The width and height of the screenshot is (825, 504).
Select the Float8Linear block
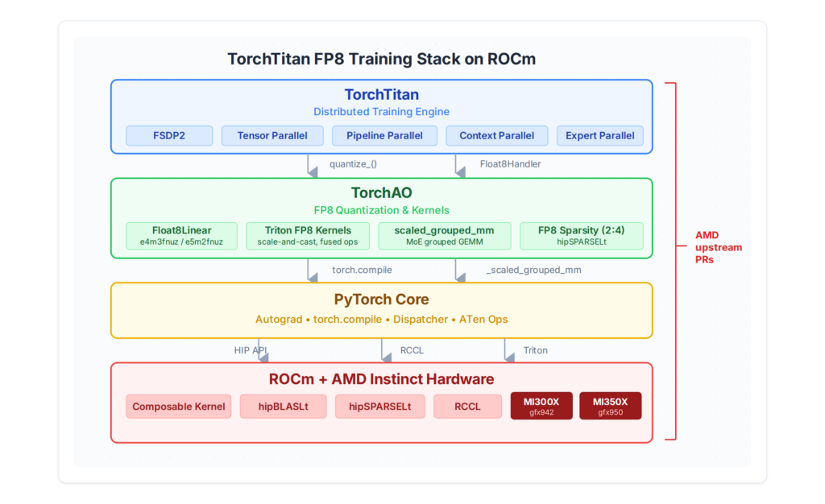coord(181,235)
